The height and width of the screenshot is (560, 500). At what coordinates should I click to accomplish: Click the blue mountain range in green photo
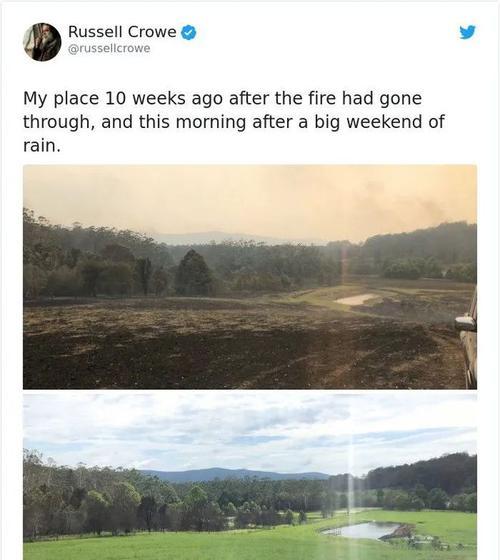click(234, 475)
